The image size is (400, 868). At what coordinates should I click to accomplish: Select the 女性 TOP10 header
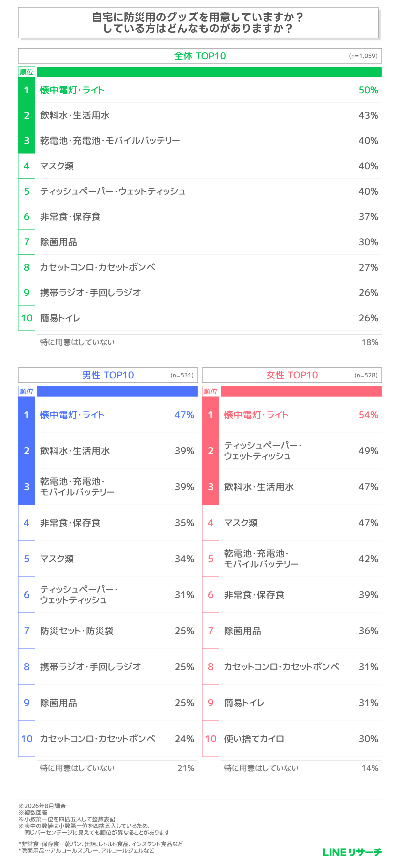click(292, 375)
